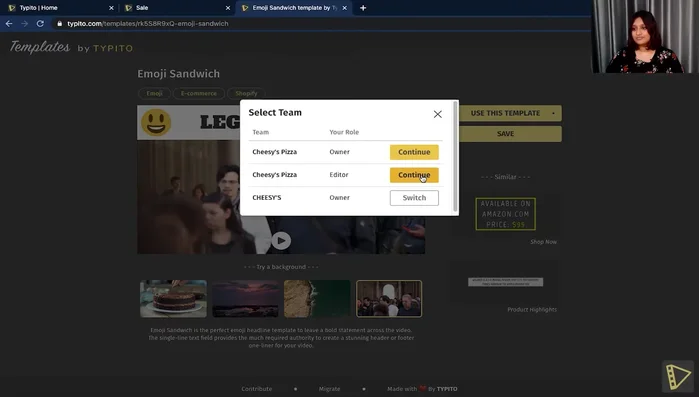
Task: View site security lock info
Action: pyautogui.click(x=59, y=24)
